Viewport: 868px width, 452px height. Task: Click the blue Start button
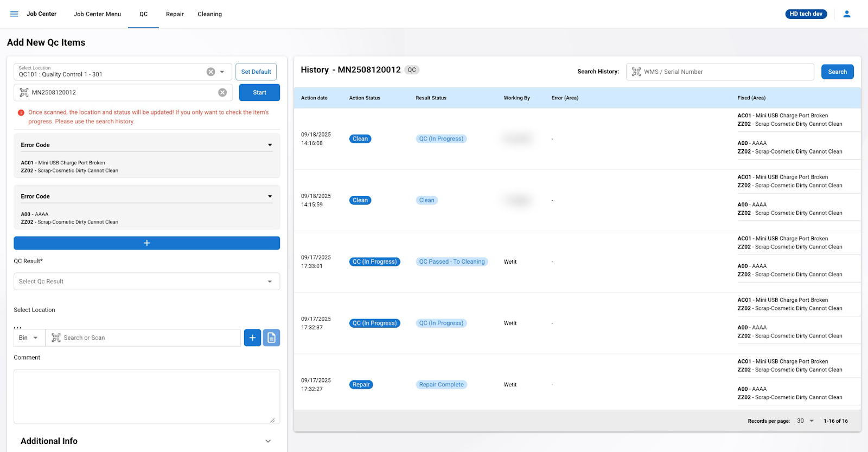259,93
